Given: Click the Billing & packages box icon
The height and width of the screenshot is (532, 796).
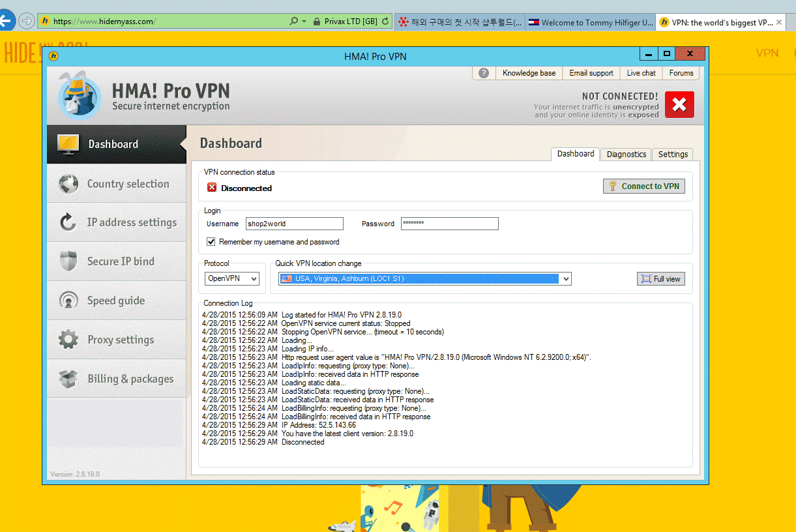Looking at the screenshot, I should point(68,379).
